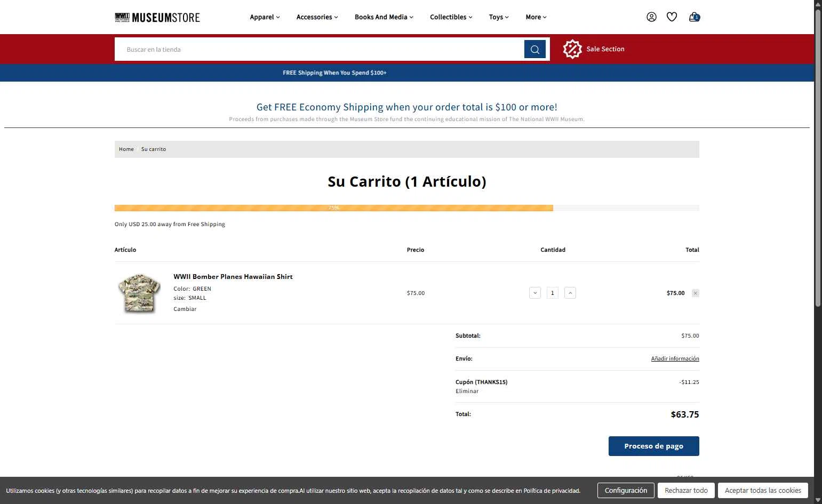Viewport: 822px width, 504px height.
Task: Open WWII Bomber Planes Hawaiian Shirt product
Action: pos(233,276)
